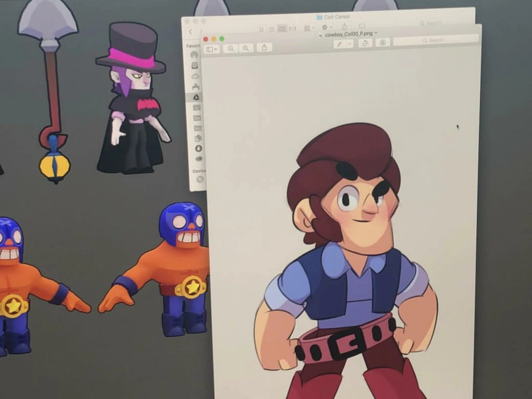Open the first folder icon below Desktop
The image size is (532, 399).
tap(197, 118)
